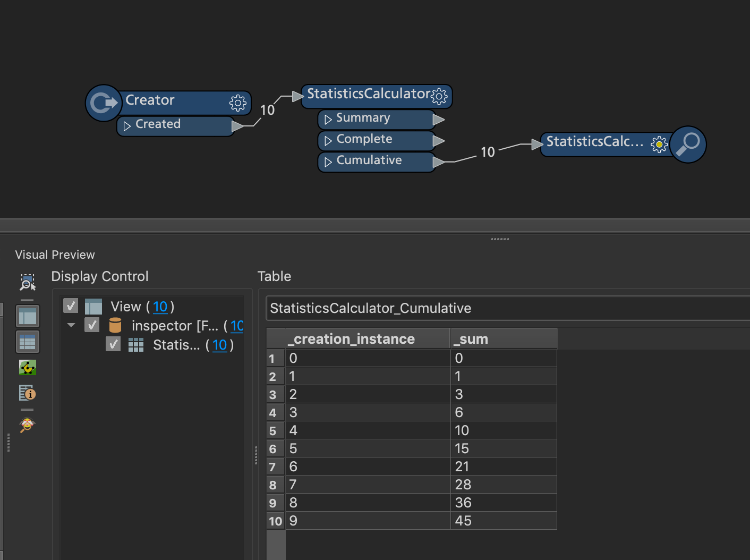Sort by _sum column header
Image resolution: width=750 pixels, height=560 pixels.
coord(504,339)
